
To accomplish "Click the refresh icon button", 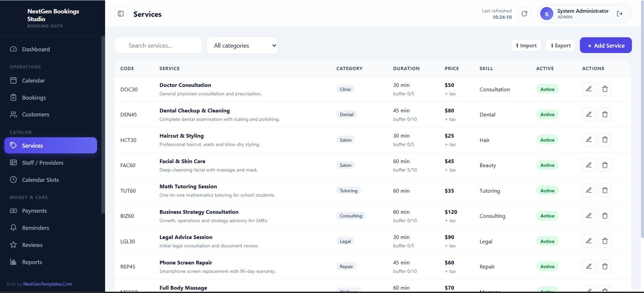I will (524, 14).
